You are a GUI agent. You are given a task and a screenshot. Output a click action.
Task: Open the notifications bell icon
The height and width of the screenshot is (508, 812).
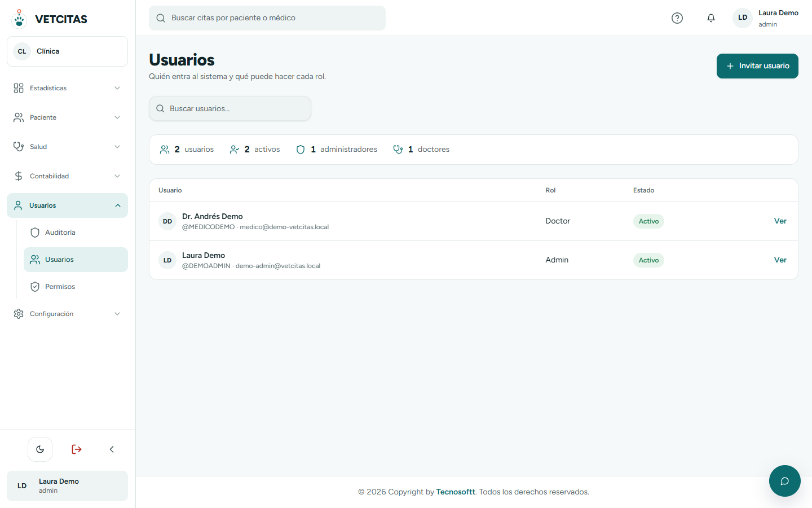click(x=711, y=18)
